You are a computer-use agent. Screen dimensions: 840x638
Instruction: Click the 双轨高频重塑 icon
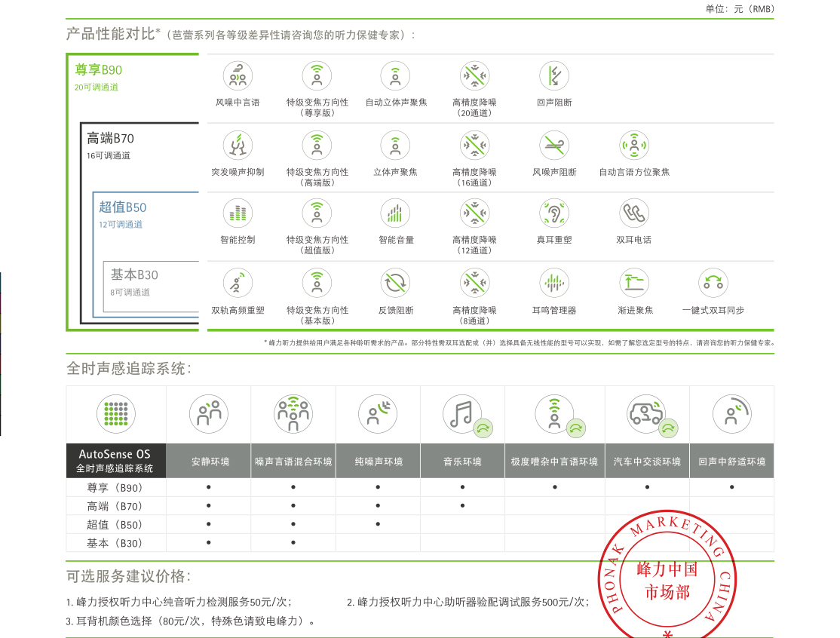point(238,283)
